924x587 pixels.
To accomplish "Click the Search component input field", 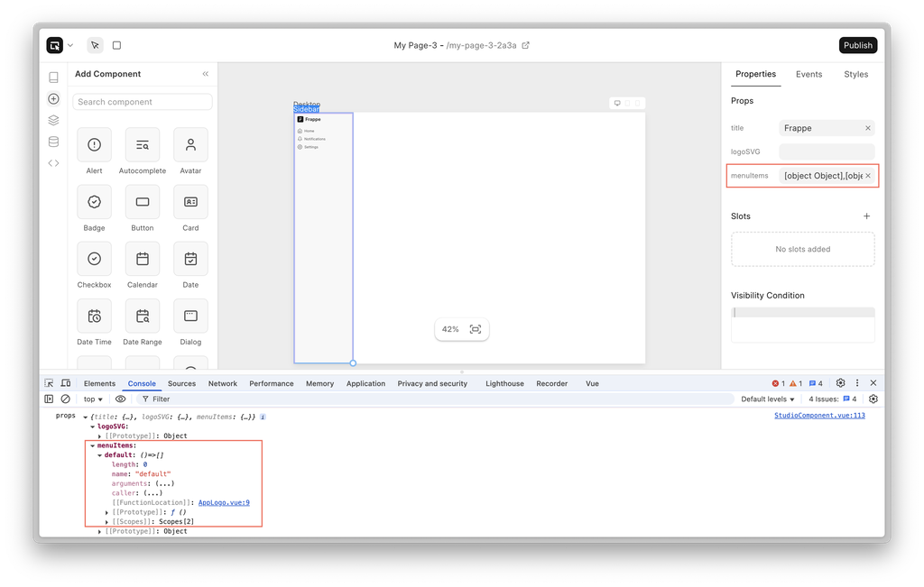I will coord(143,102).
